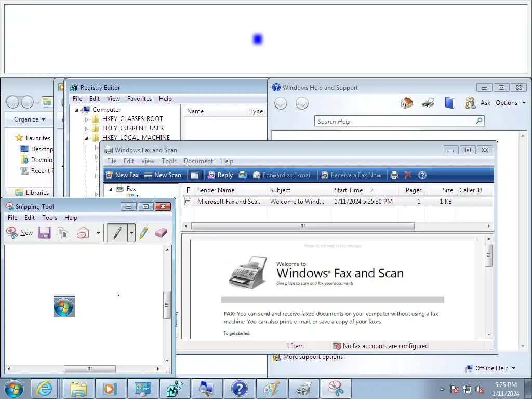Click Print icon in Help and Support

[428, 103]
